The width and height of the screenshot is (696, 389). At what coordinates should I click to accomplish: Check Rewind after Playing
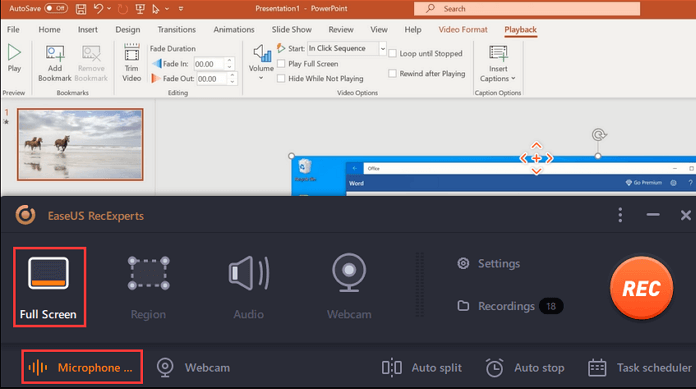(x=392, y=73)
